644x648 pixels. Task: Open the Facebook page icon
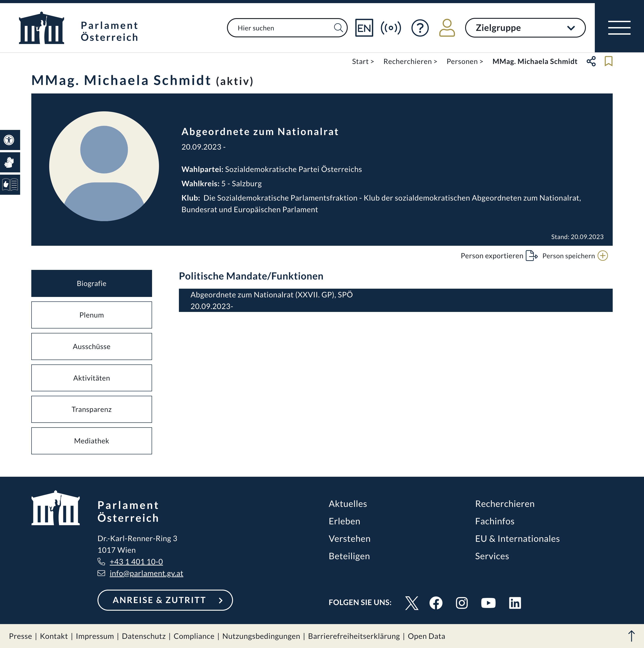tap(436, 603)
